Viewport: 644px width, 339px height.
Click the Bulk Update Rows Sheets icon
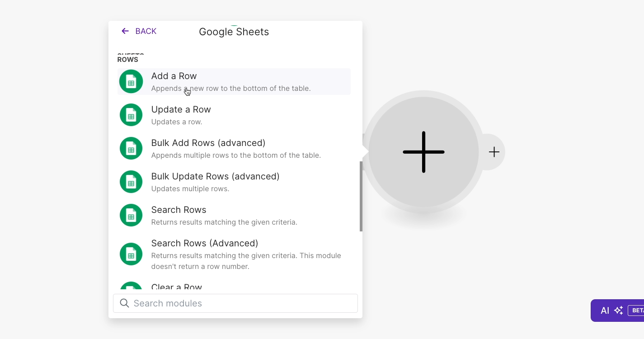(x=131, y=182)
